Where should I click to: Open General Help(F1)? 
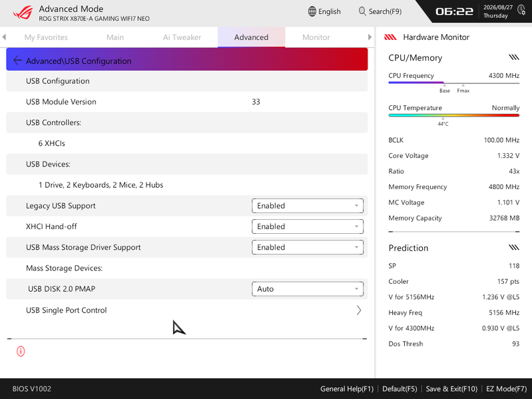pos(347,389)
